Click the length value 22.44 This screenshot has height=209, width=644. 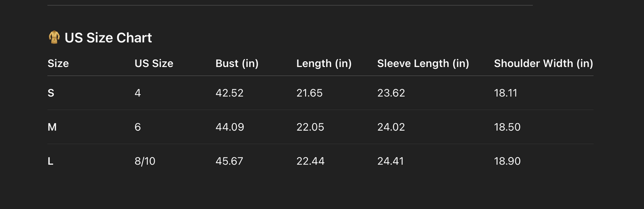coord(310,161)
